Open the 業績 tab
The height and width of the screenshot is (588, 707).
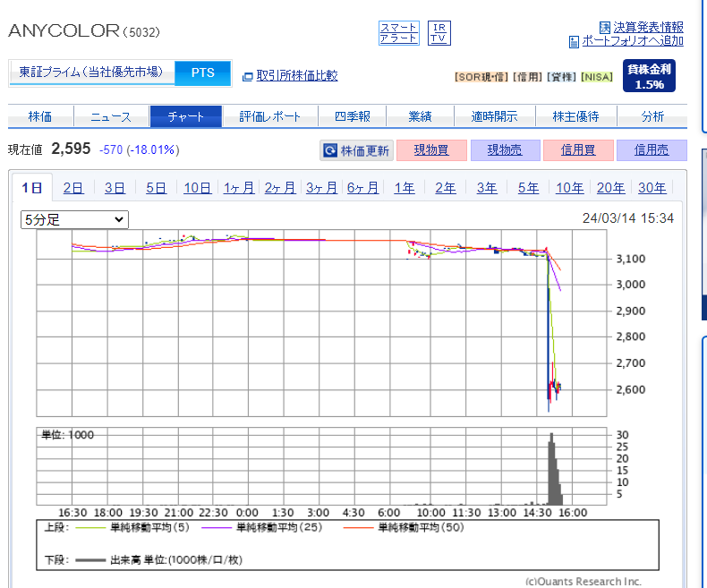tap(420, 116)
